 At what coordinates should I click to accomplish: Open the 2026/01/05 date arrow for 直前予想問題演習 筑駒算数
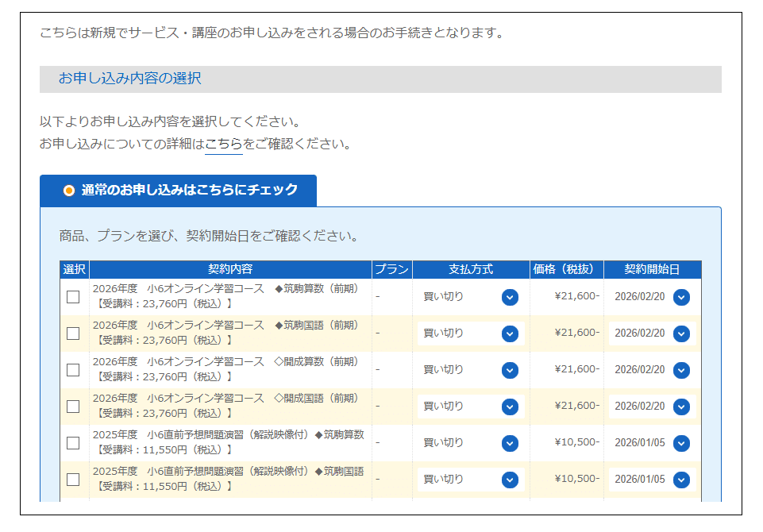[681, 443]
